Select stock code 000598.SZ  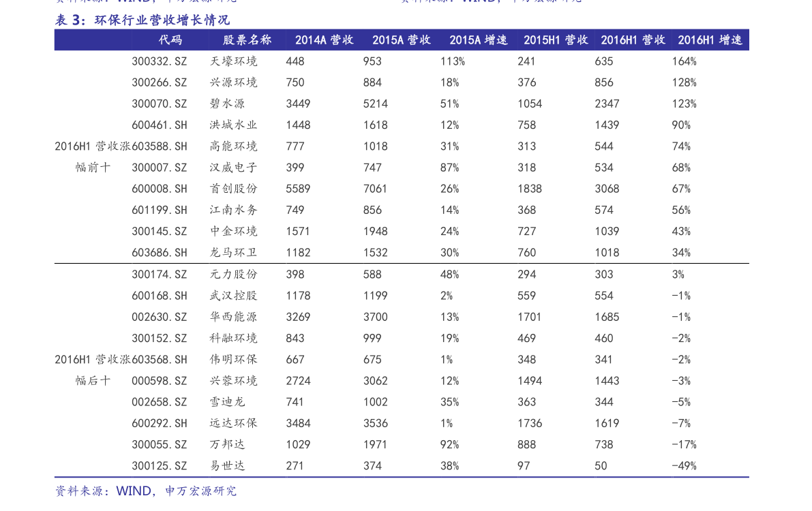pyautogui.click(x=159, y=381)
